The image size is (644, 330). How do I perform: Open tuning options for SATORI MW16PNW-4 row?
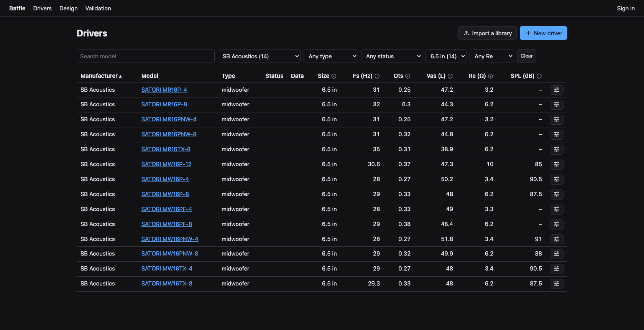pyautogui.click(x=556, y=239)
